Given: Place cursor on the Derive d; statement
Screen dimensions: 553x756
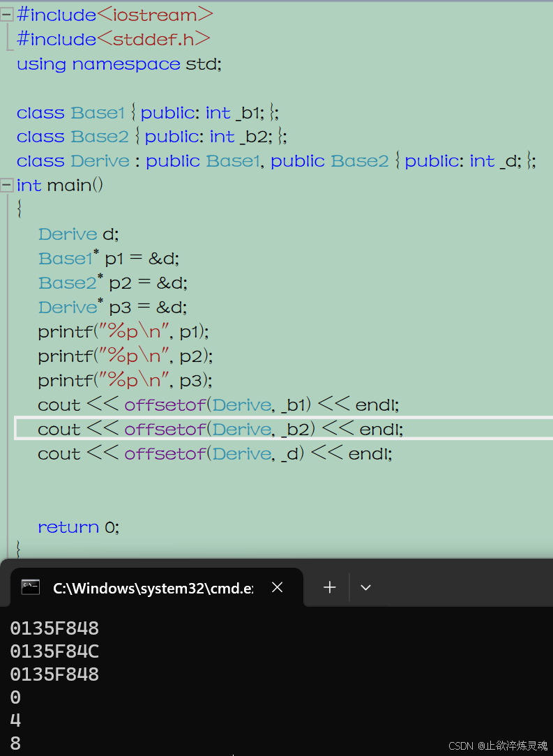Looking at the screenshot, I should click(x=78, y=234).
